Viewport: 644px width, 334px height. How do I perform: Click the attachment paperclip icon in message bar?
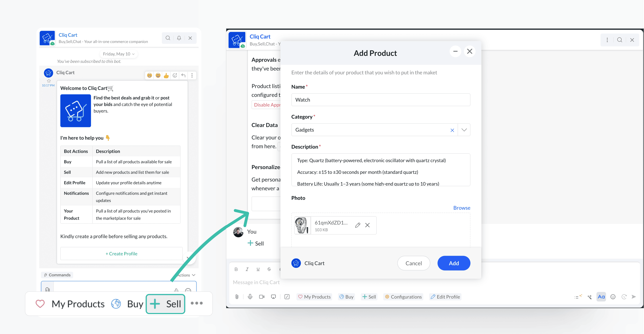coord(237,297)
